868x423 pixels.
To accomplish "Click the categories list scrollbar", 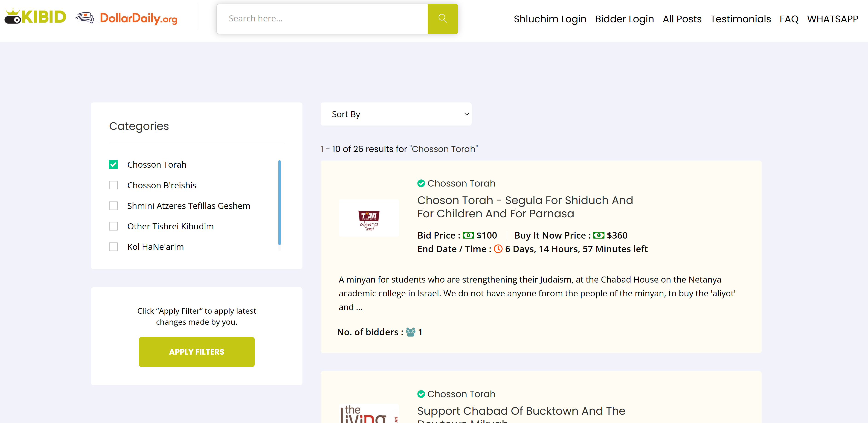I will click(x=279, y=202).
